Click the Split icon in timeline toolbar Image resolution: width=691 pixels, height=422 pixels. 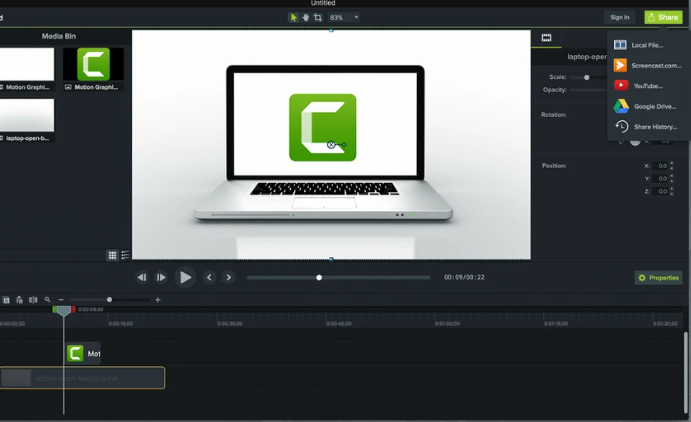[x=33, y=300]
